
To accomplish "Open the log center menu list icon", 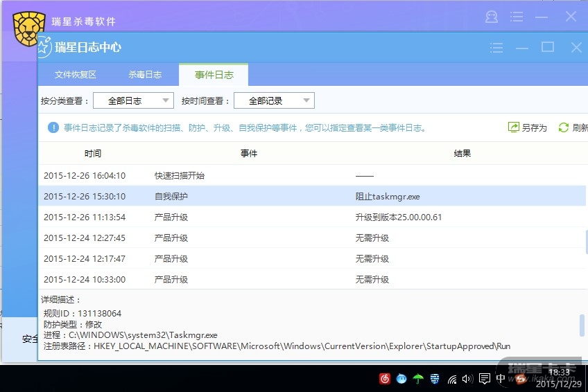I will click(x=496, y=48).
